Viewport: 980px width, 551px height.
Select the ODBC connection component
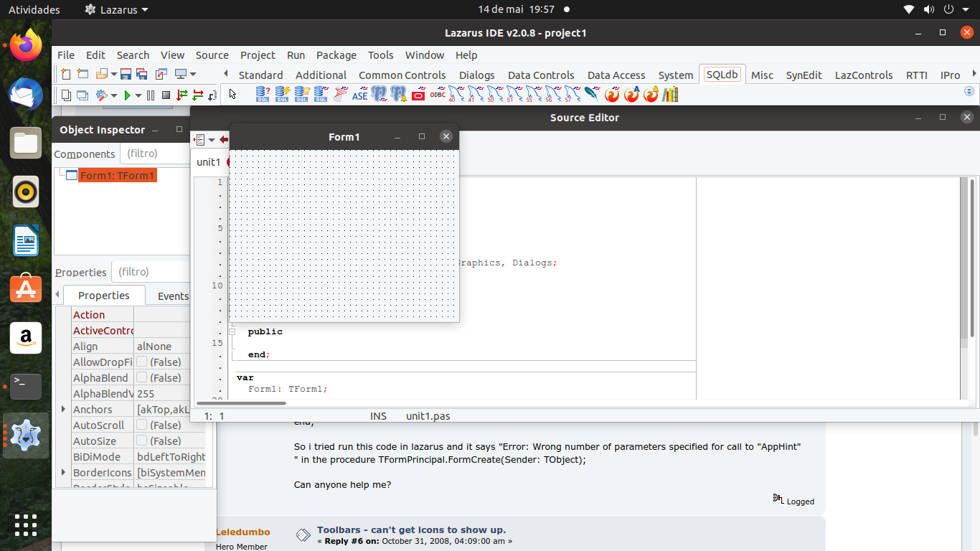click(438, 94)
